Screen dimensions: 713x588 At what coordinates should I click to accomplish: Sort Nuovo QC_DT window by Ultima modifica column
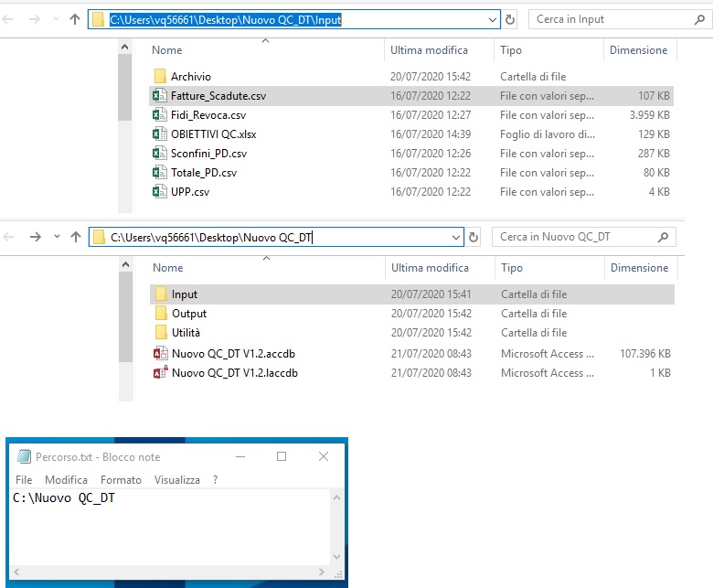(430, 267)
